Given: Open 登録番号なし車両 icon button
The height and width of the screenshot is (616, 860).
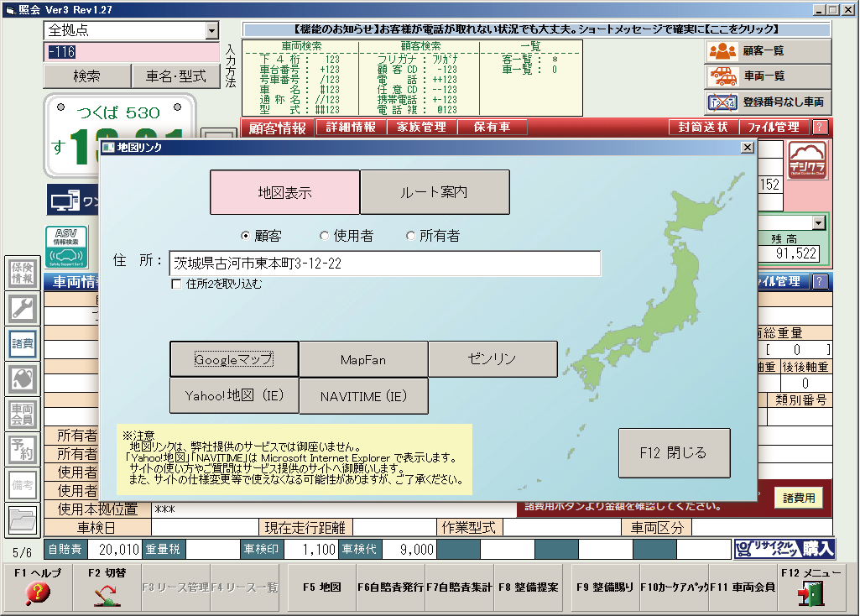Looking at the screenshot, I should point(768,102).
